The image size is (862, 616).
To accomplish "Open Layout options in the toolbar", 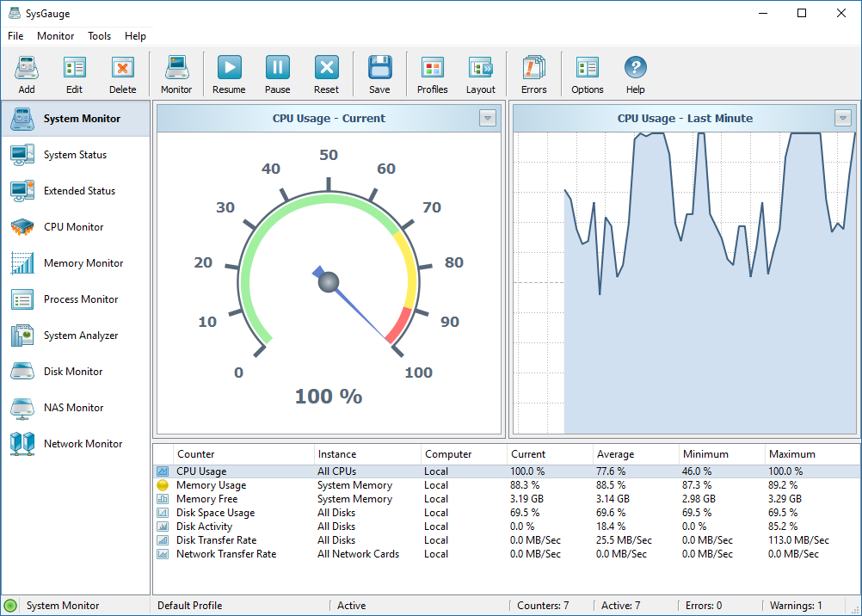I will coord(481,68).
